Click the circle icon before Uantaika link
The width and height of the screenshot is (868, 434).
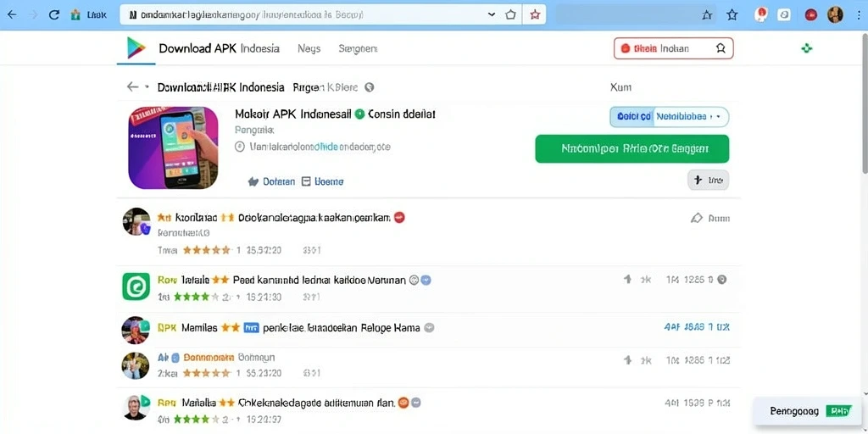[x=240, y=147]
